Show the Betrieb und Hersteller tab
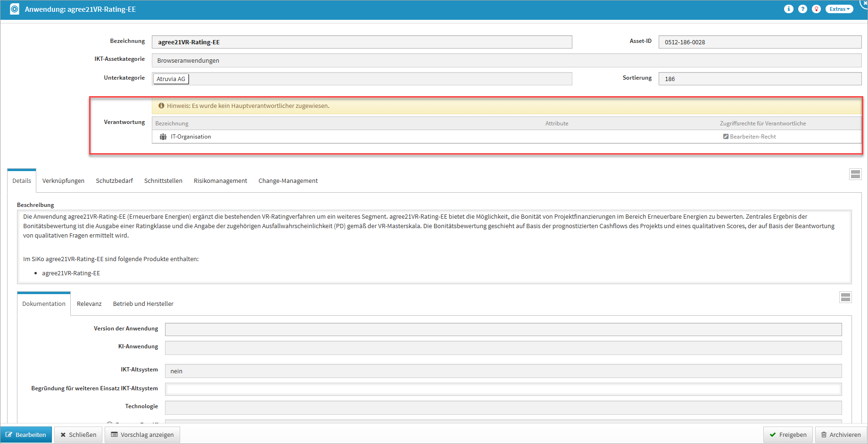The height and width of the screenshot is (444, 868). click(x=143, y=304)
